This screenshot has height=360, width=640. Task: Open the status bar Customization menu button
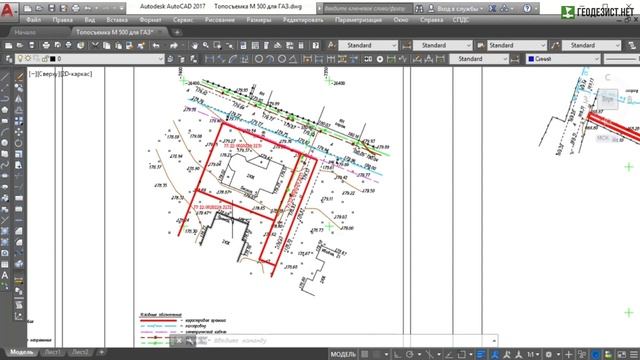pyautogui.click(x=634, y=354)
